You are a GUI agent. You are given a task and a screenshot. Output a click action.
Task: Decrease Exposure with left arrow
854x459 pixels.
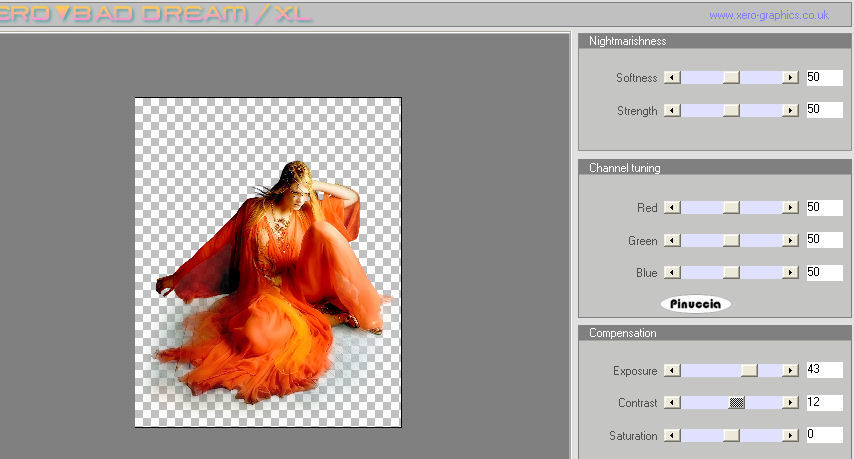(x=672, y=370)
